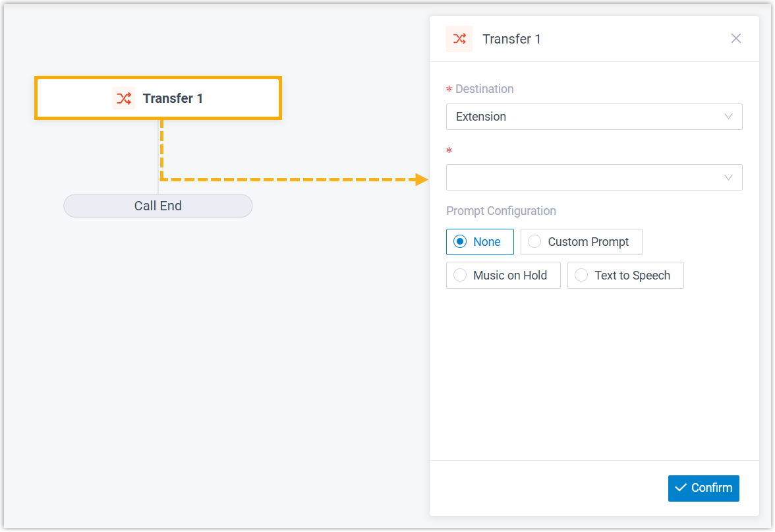Click the orange dashed arrow head

422,179
